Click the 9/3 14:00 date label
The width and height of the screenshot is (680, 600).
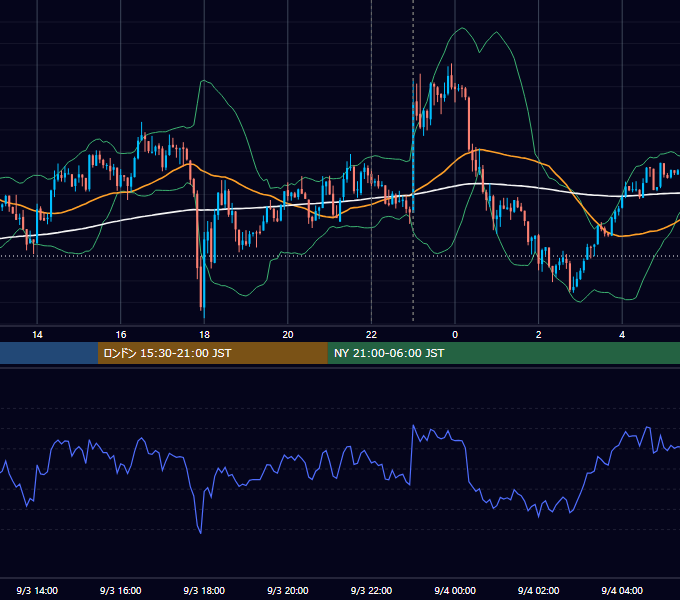[x=37, y=590]
